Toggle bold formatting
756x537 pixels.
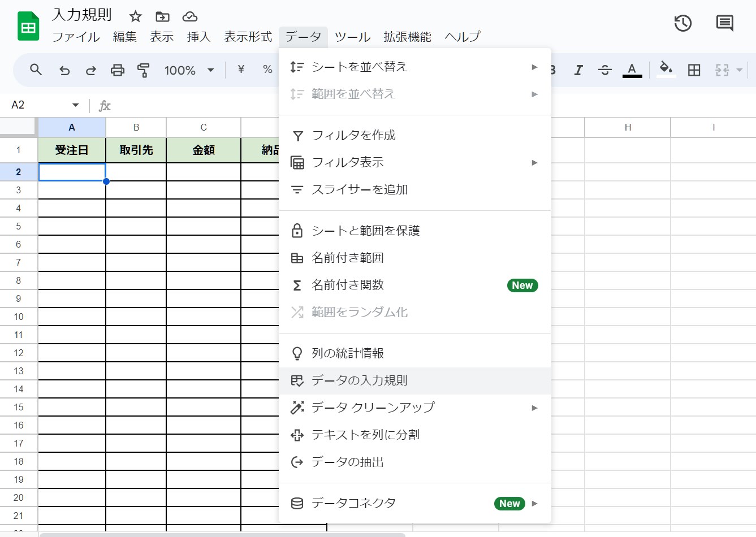click(x=551, y=70)
